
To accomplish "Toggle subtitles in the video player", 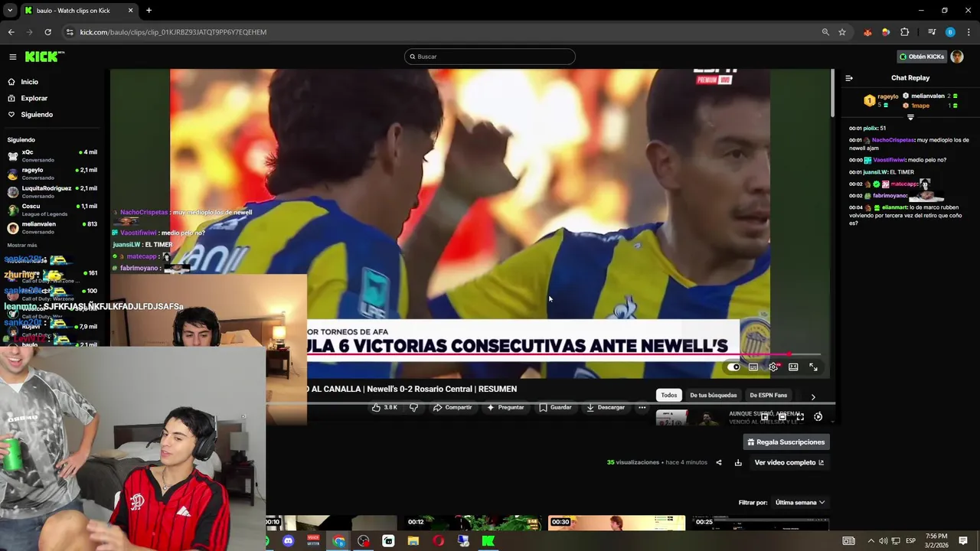I will click(753, 367).
